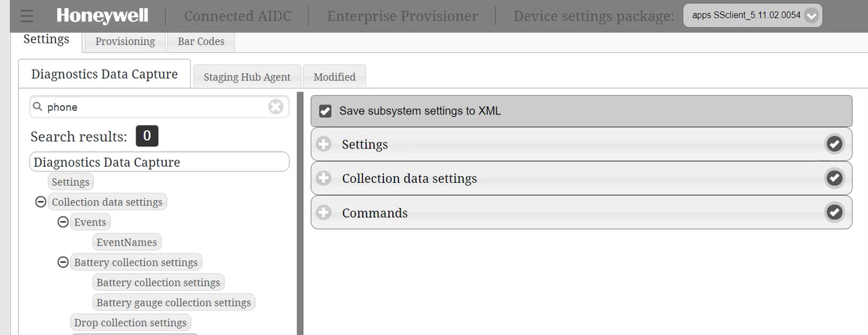Click the magnifier search icon
This screenshot has width=868, height=335.
click(x=38, y=107)
